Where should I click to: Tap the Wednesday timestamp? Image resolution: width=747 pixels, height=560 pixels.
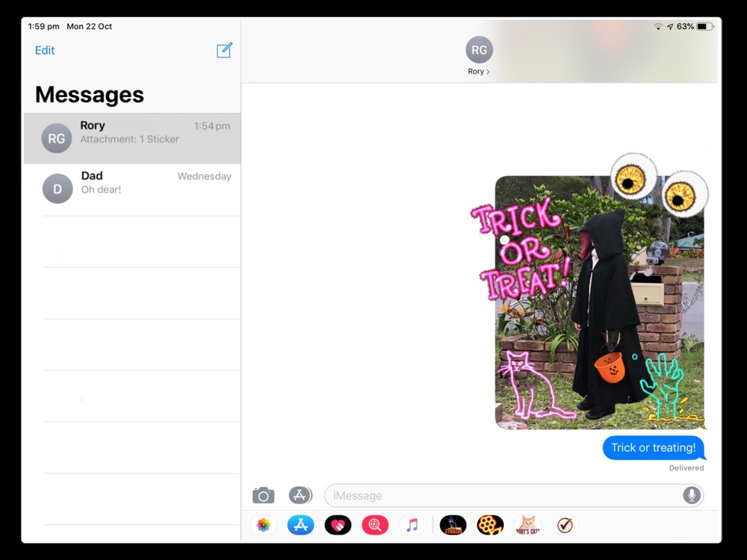tap(205, 176)
